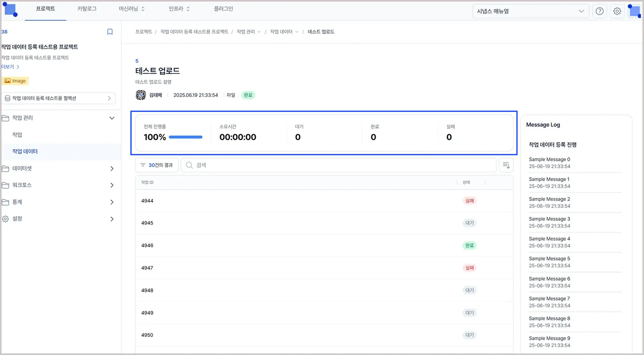Open the settings gear in top bar

617,11
